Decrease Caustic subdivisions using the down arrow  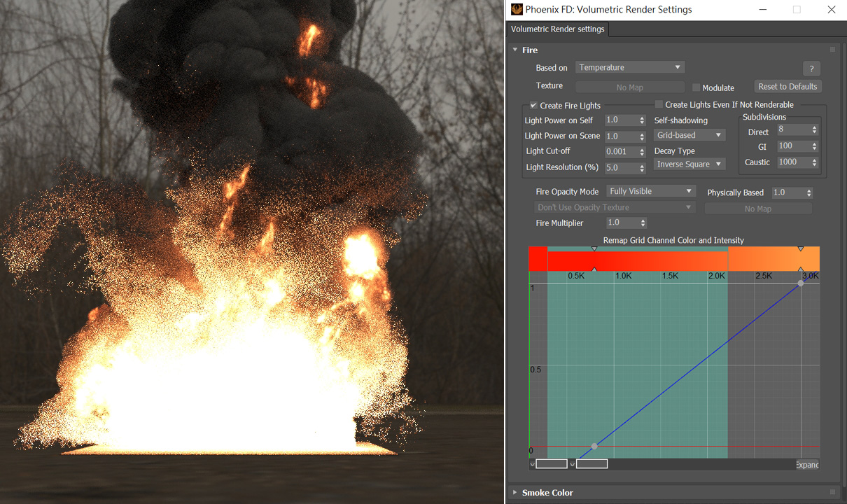(x=815, y=164)
